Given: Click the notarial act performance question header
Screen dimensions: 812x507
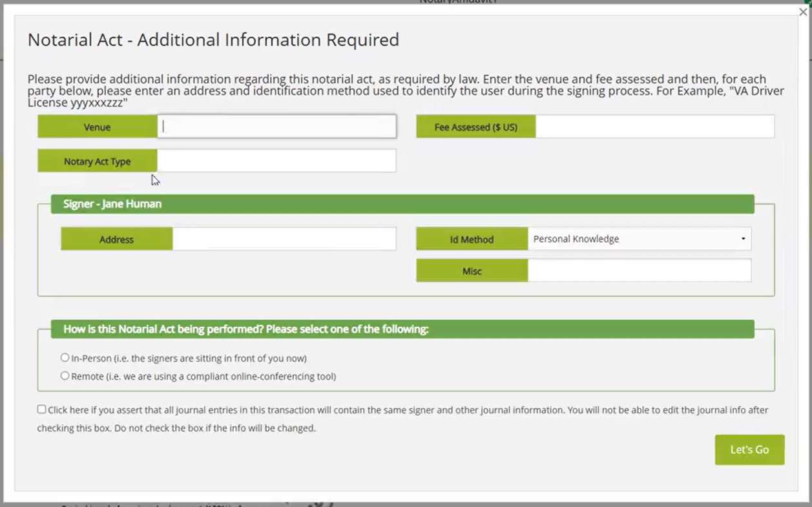Looking at the screenshot, I should tap(245, 329).
